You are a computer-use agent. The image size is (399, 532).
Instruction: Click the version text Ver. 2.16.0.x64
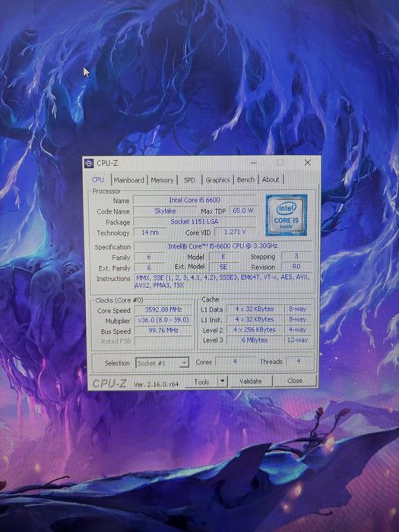click(156, 385)
